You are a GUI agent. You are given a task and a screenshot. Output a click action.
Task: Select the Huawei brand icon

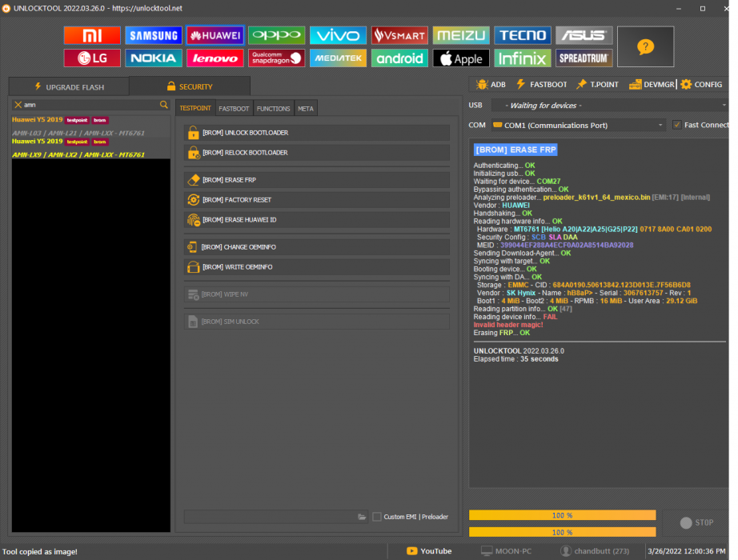pyautogui.click(x=215, y=35)
